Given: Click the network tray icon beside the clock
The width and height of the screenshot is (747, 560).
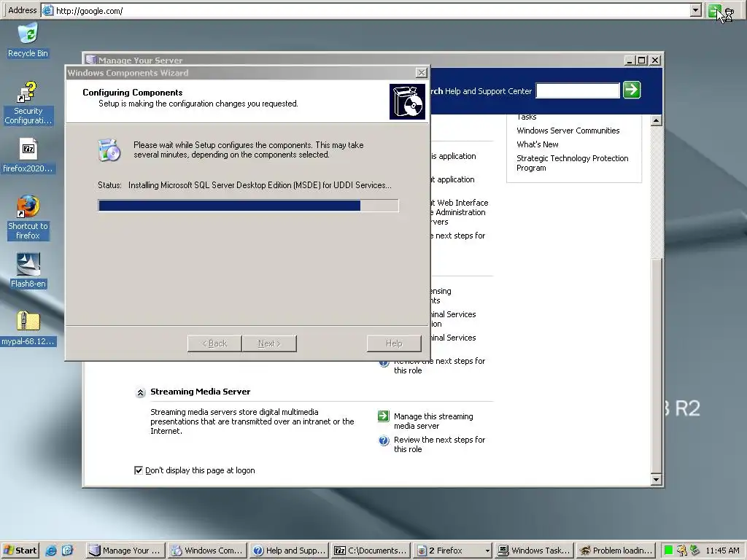Looking at the screenshot, I should click(695, 551).
